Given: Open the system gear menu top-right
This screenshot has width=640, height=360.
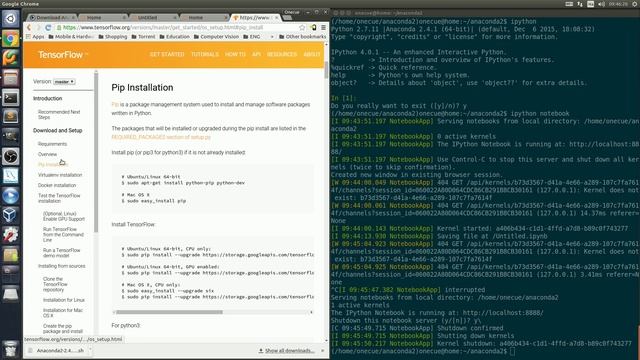Looking at the screenshot, I should pyautogui.click(x=635, y=4).
